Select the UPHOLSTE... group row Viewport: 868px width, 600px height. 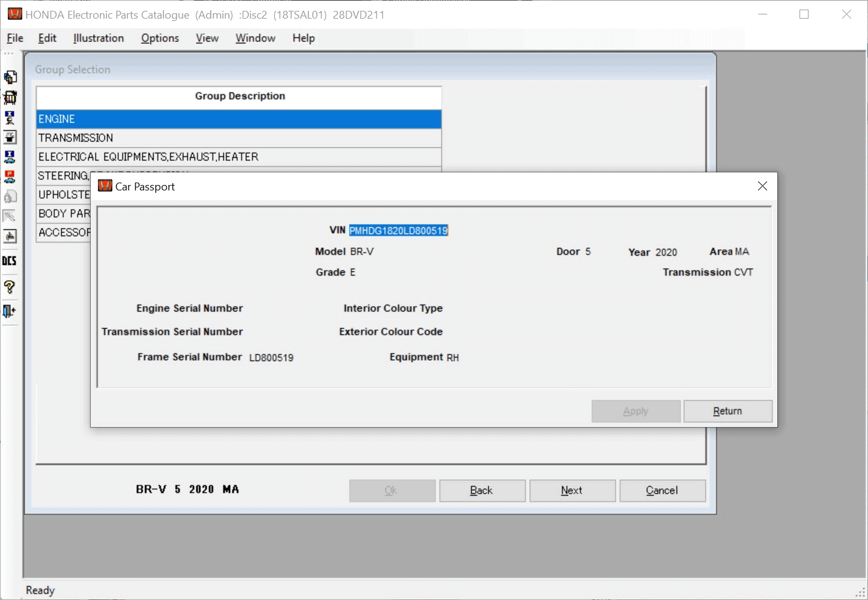click(63, 195)
